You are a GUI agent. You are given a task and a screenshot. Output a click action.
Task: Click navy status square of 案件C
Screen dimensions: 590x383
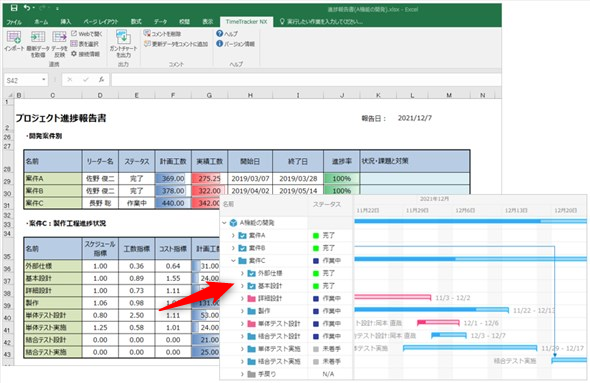316,261
